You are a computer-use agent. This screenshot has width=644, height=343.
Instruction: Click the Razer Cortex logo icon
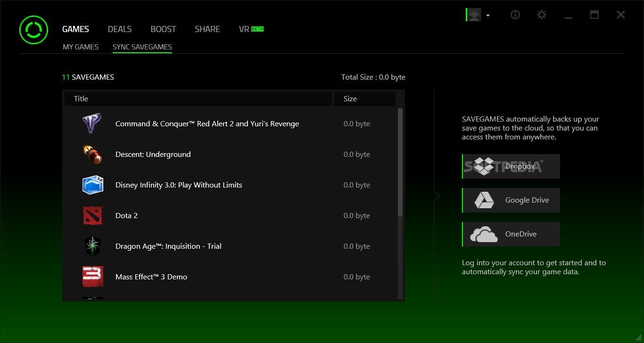pyautogui.click(x=33, y=30)
